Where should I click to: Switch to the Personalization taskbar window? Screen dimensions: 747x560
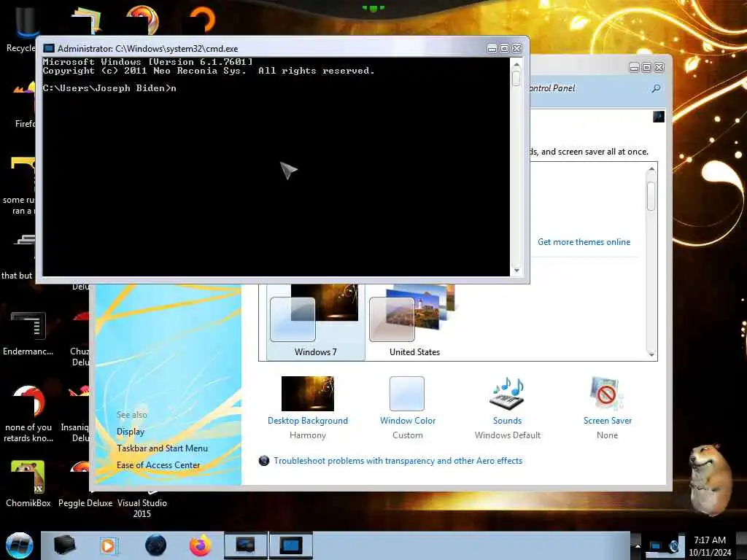pyautogui.click(x=245, y=545)
